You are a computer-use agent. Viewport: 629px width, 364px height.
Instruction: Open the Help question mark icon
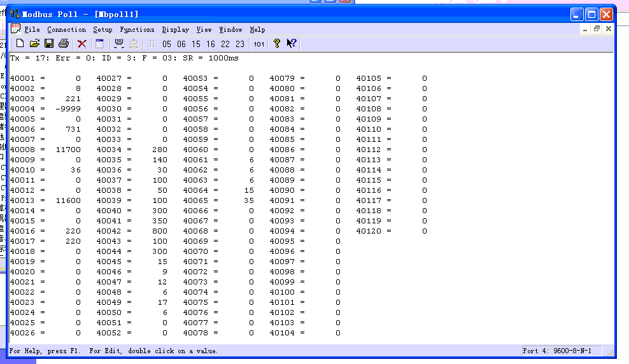click(x=277, y=44)
